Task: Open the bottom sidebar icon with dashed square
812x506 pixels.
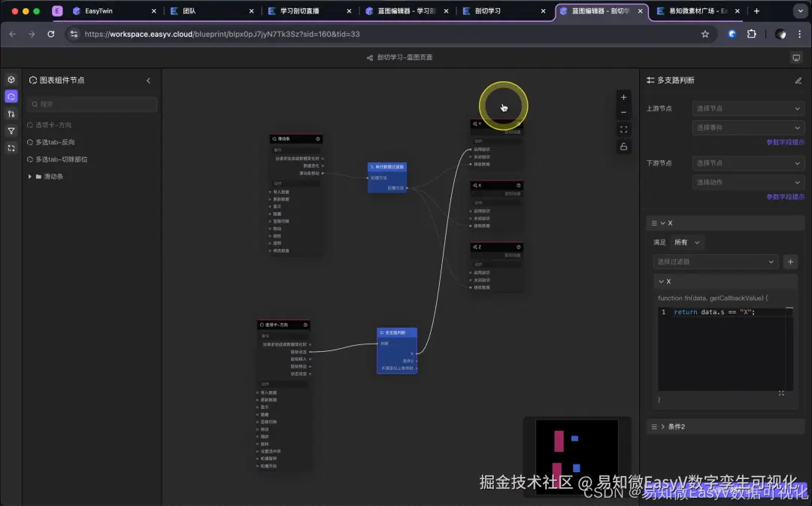Action: (11, 148)
